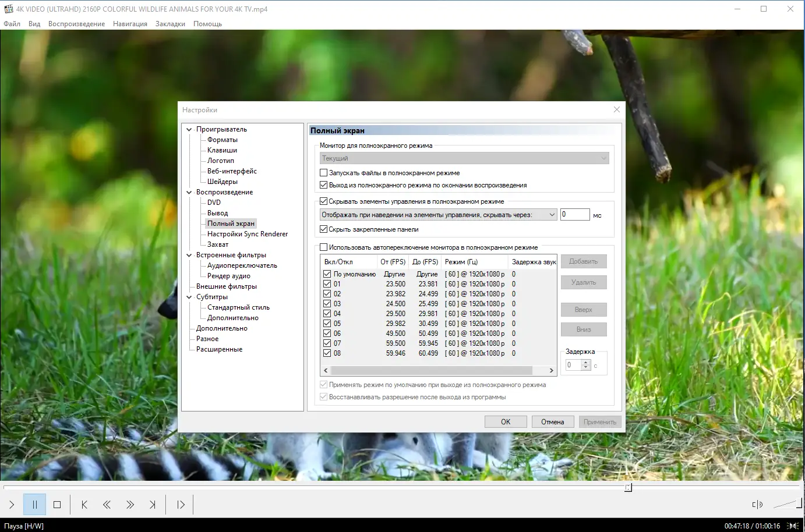
Task: Collapse the Проигрыватель tree node
Action: click(x=189, y=129)
